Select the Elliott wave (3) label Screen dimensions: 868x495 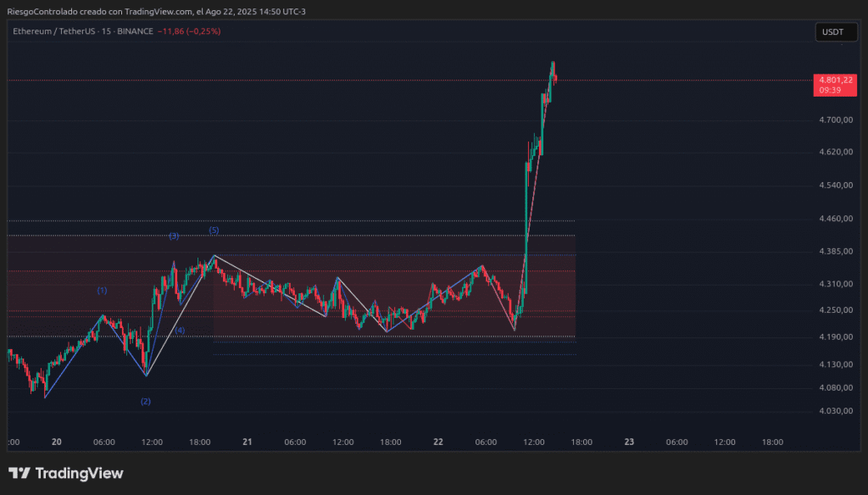click(173, 236)
